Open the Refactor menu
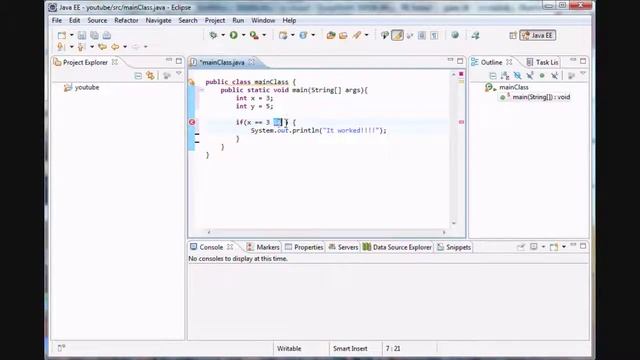The image size is (640, 360). pyautogui.click(x=126, y=20)
